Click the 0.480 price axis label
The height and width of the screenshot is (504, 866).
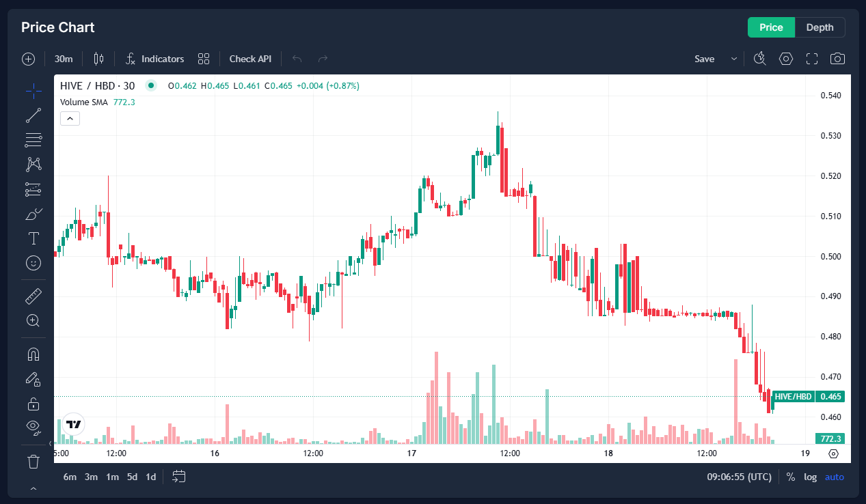(830, 337)
